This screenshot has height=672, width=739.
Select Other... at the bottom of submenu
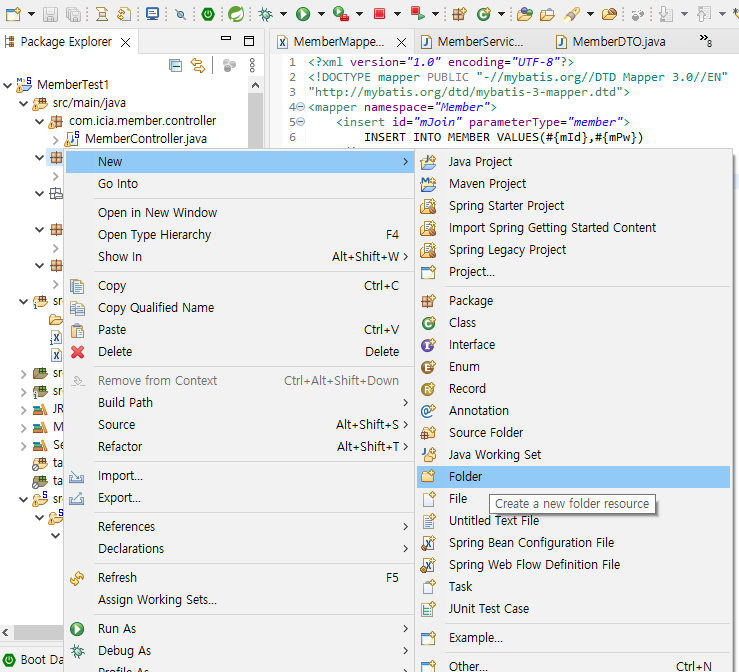574,665
